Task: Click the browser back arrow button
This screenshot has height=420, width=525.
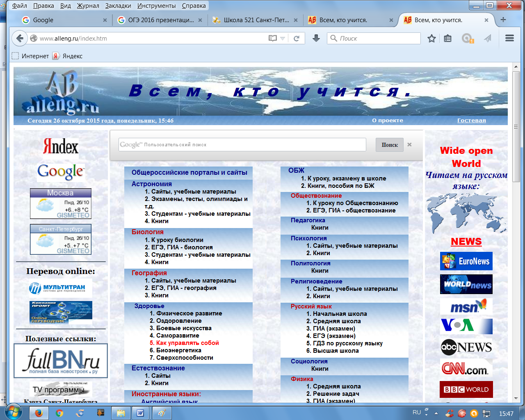Action: point(19,38)
